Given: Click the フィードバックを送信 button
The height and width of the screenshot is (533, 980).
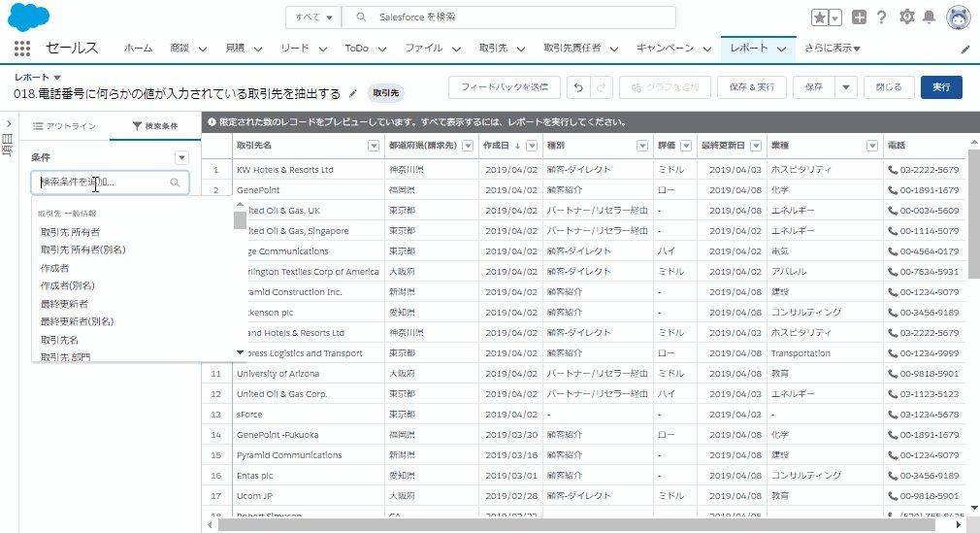Looking at the screenshot, I should 505,87.
